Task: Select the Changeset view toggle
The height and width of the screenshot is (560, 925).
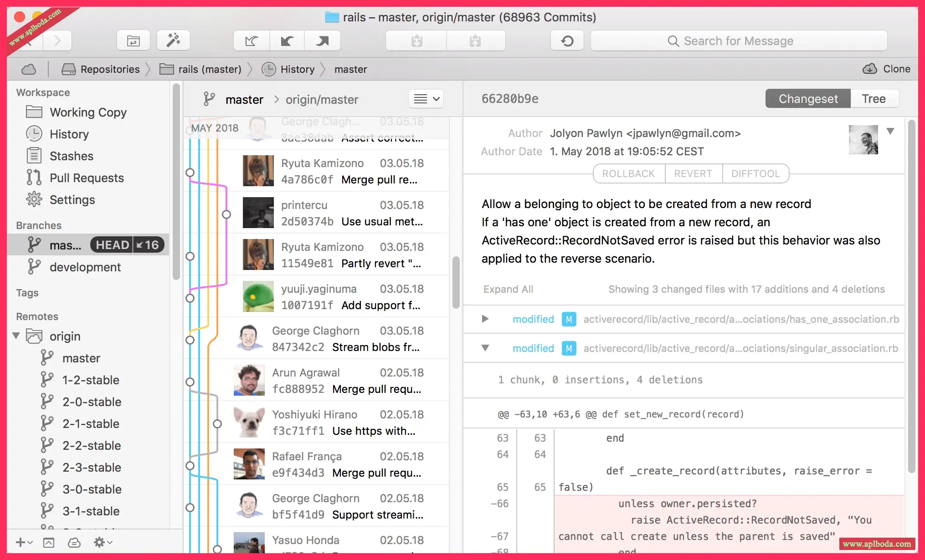Action: click(808, 99)
